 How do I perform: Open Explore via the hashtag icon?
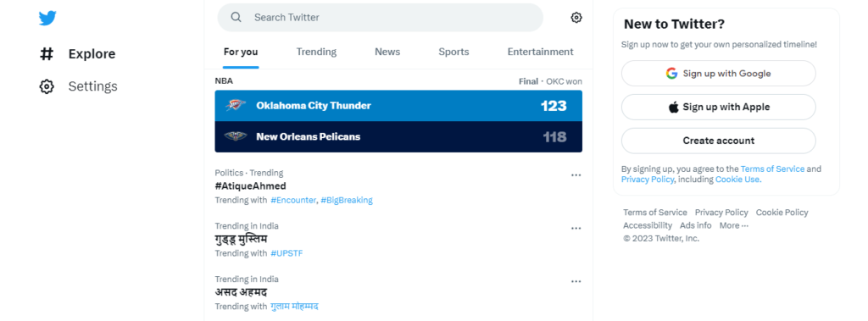(47, 53)
